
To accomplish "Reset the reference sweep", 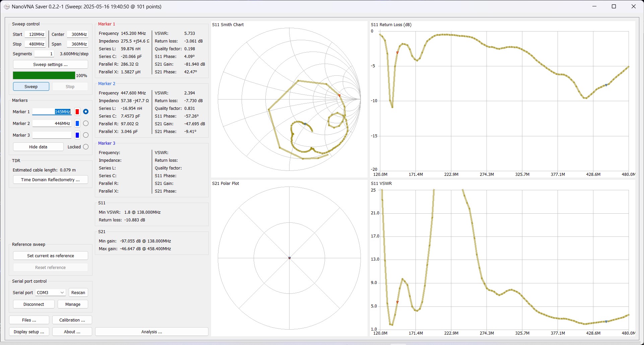I will click(x=50, y=267).
